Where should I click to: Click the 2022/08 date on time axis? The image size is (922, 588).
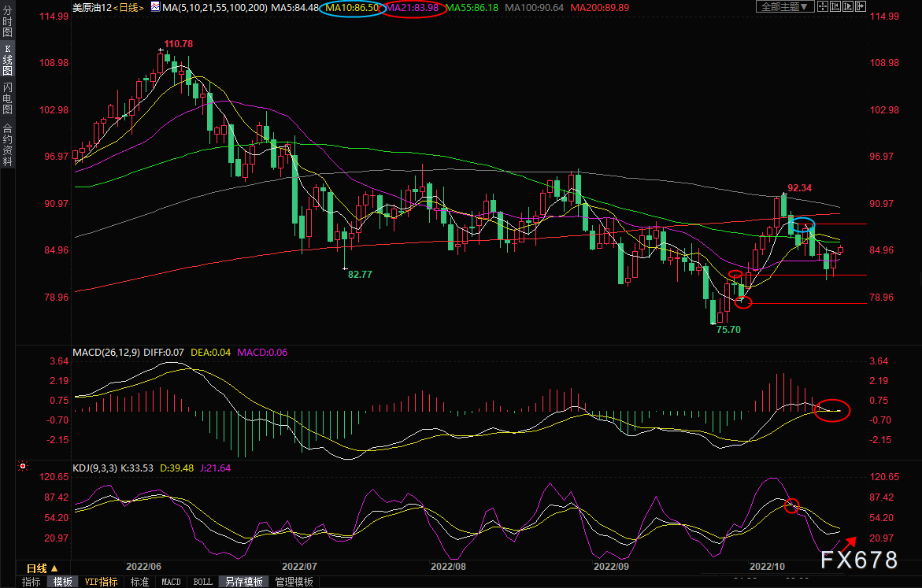[x=448, y=566]
